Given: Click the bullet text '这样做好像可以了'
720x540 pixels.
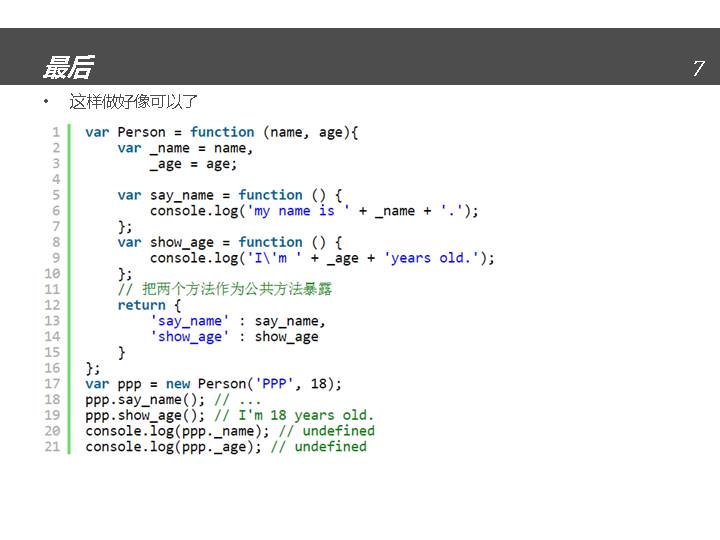Looking at the screenshot, I should (x=133, y=102).
